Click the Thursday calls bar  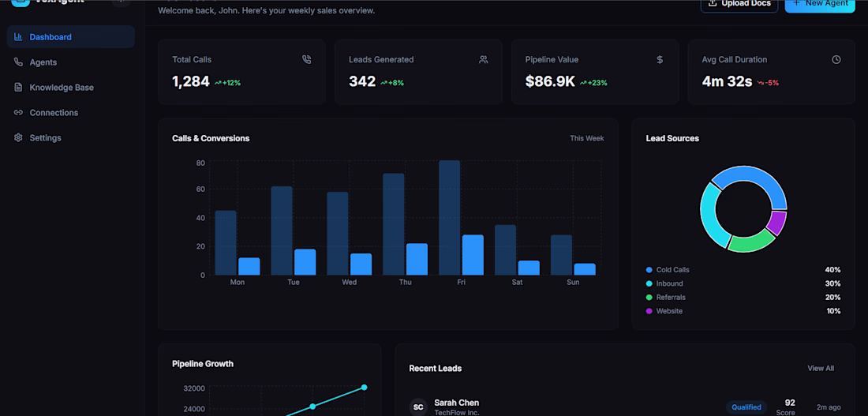[x=394, y=224]
